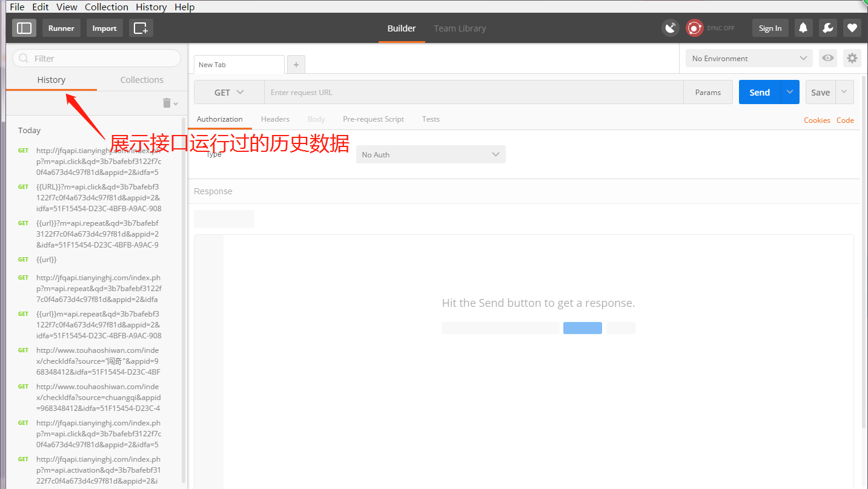Image resolution: width=868 pixels, height=489 pixels.
Task: Click the red Sync Off icon
Action: [x=694, y=28]
